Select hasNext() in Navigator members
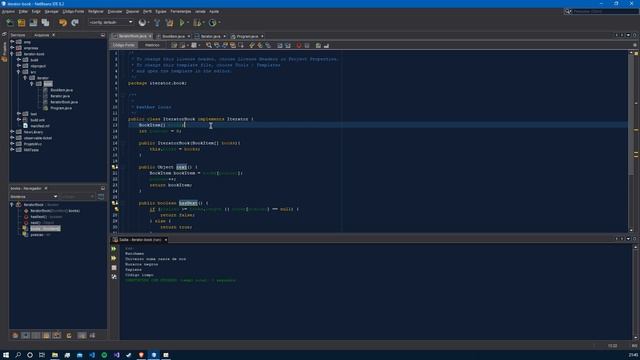Viewport: 640px width, 360px height. click(39, 217)
